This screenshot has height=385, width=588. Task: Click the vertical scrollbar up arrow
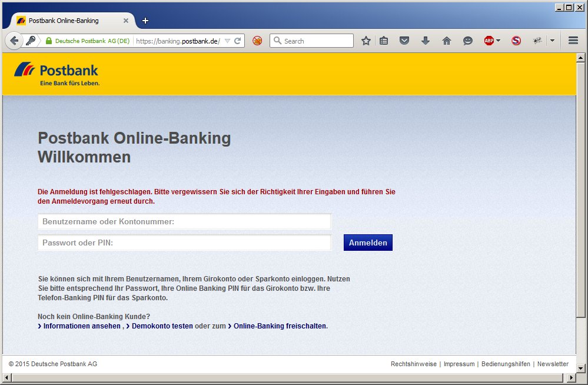581,58
